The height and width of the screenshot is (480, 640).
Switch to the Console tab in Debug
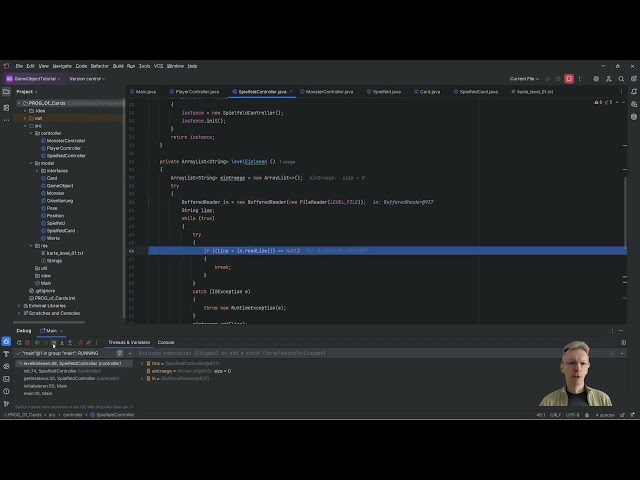[x=166, y=342]
